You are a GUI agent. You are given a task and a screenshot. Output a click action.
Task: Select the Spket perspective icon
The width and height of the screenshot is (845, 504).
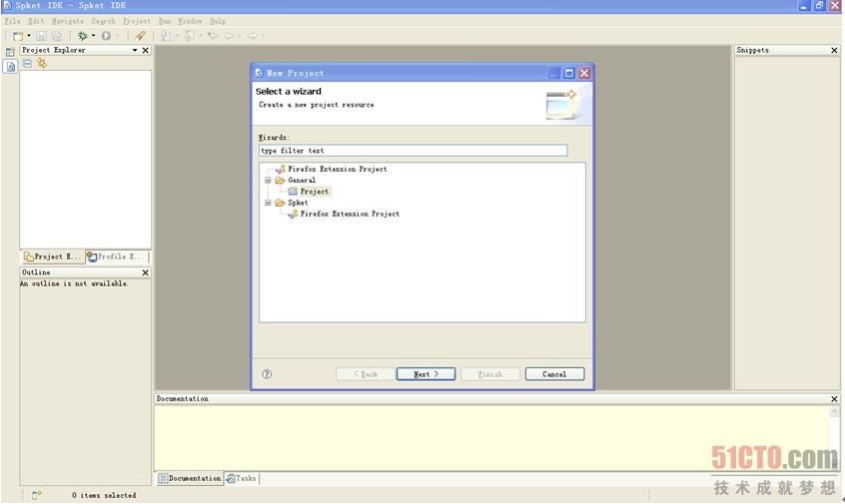(11, 67)
